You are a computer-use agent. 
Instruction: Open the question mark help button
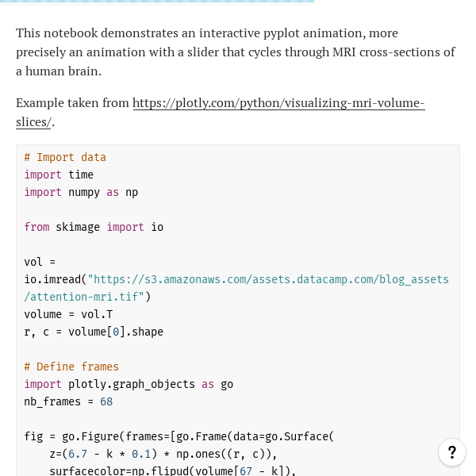click(x=451, y=452)
